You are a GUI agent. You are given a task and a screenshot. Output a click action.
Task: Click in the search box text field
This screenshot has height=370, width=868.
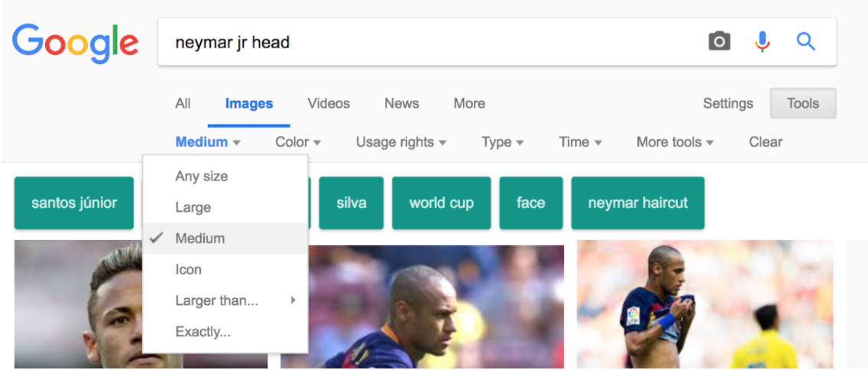[x=432, y=42]
